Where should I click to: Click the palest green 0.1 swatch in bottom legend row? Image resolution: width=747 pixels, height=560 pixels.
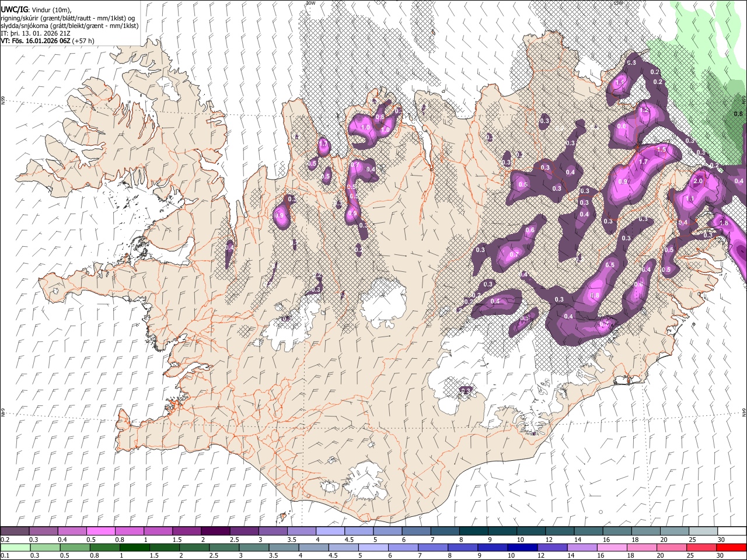coord(15,547)
